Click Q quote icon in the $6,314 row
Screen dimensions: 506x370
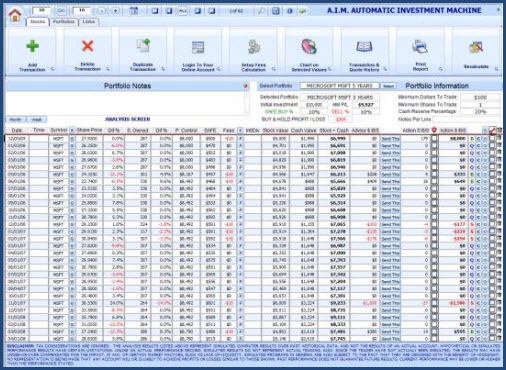coord(472,203)
